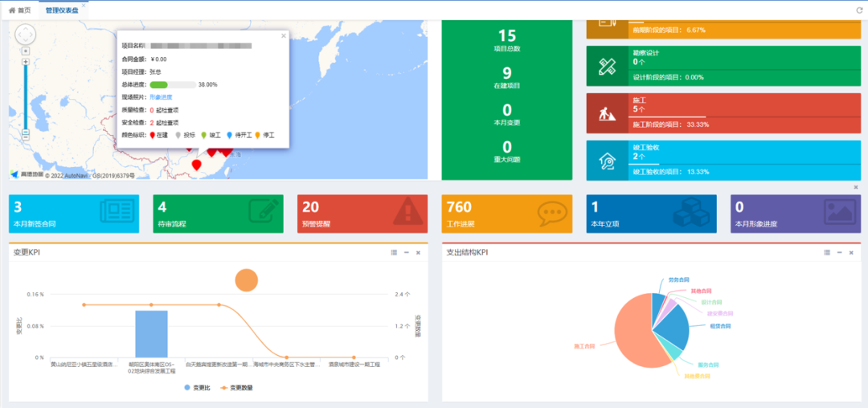The image size is (868, 408).
Task: Zoom in map with plus button
Action: [x=26, y=62]
